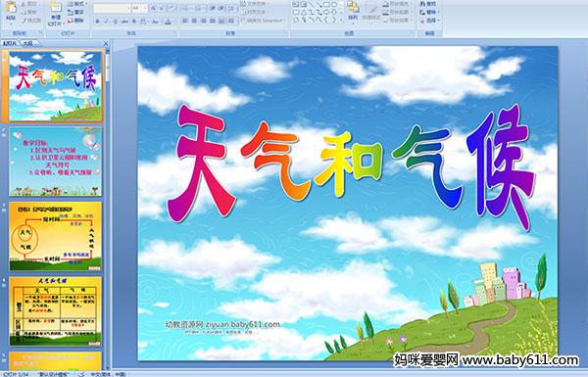The image size is (588, 377).
Task: Open the font size dropdown
Action: click(x=145, y=8)
